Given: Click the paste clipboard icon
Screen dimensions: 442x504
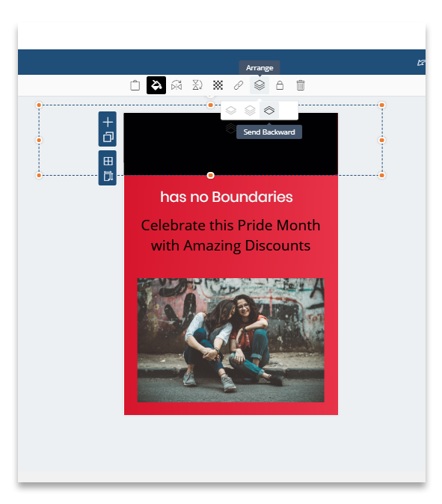Looking at the screenshot, I should pyautogui.click(x=135, y=85).
